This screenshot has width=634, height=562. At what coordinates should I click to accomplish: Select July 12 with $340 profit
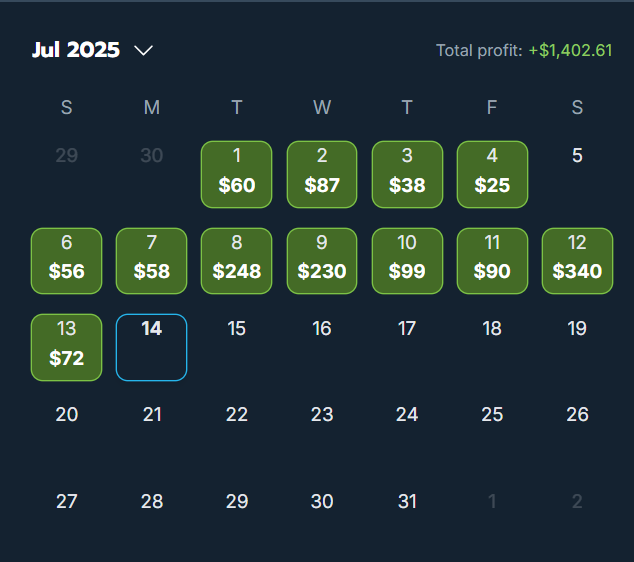click(x=577, y=261)
